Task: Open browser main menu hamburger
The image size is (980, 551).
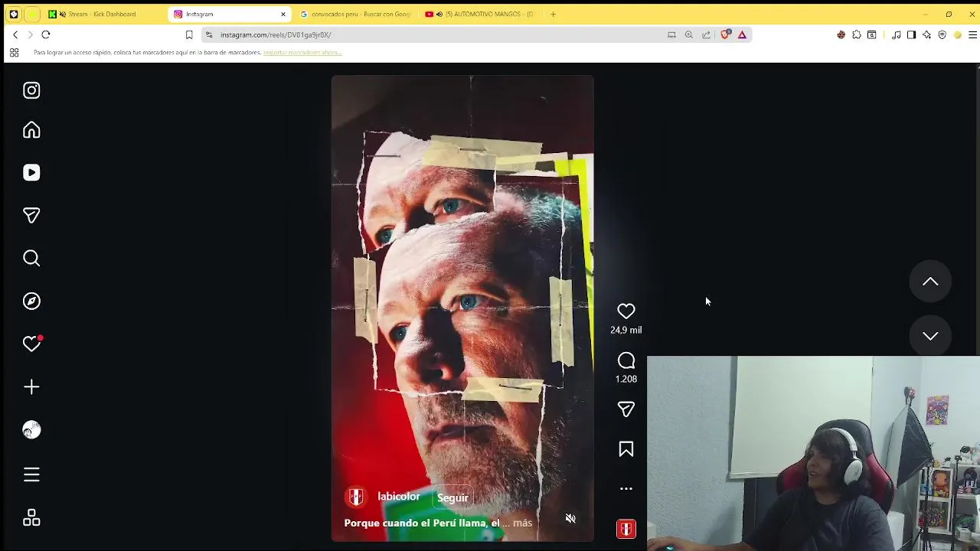Action: tap(972, 34)
